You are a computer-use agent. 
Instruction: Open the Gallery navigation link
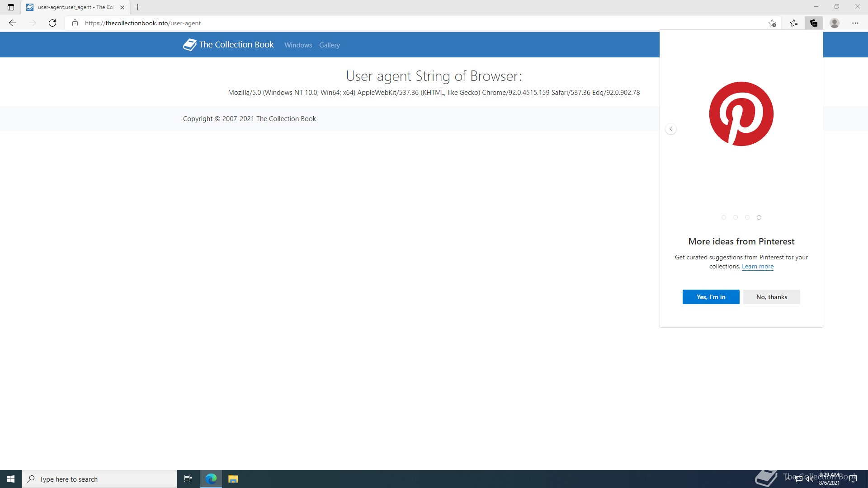330,45
